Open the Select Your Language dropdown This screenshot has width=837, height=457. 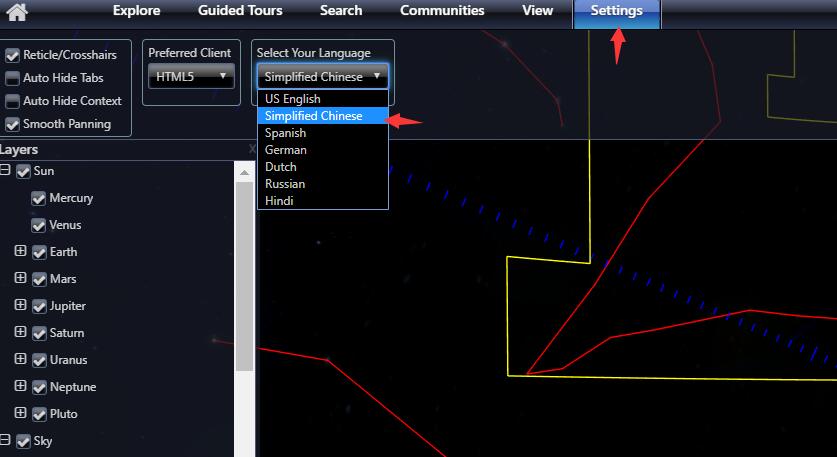[322, 76]
